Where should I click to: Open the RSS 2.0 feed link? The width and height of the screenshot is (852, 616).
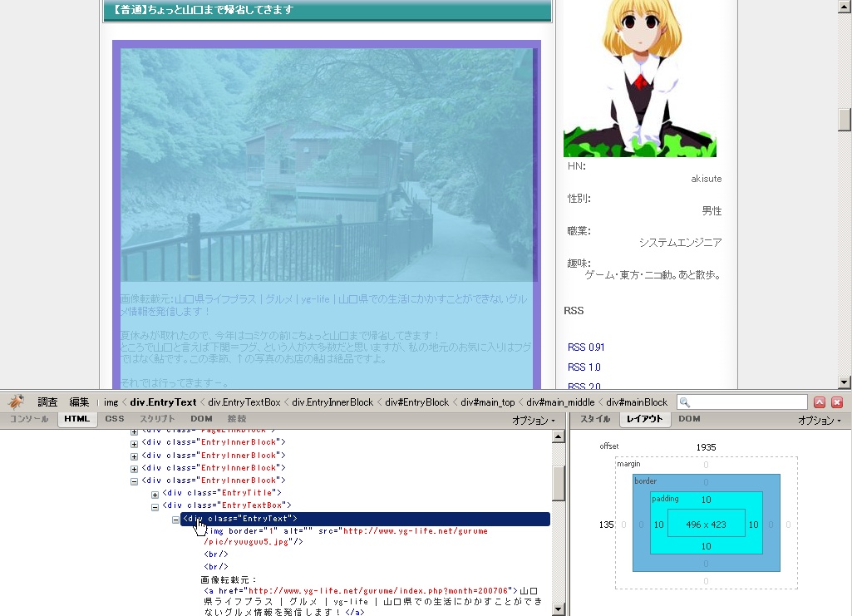[584, 386]
